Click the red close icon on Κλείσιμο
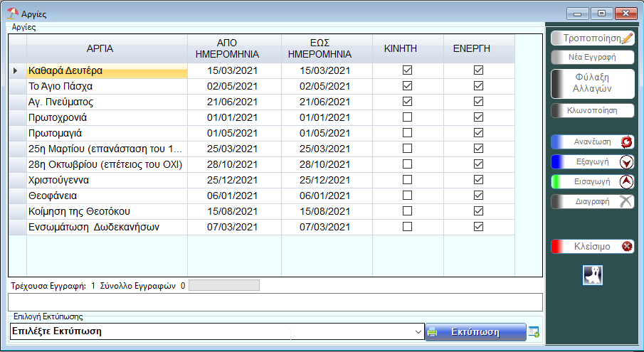 [x=627, y=246]
